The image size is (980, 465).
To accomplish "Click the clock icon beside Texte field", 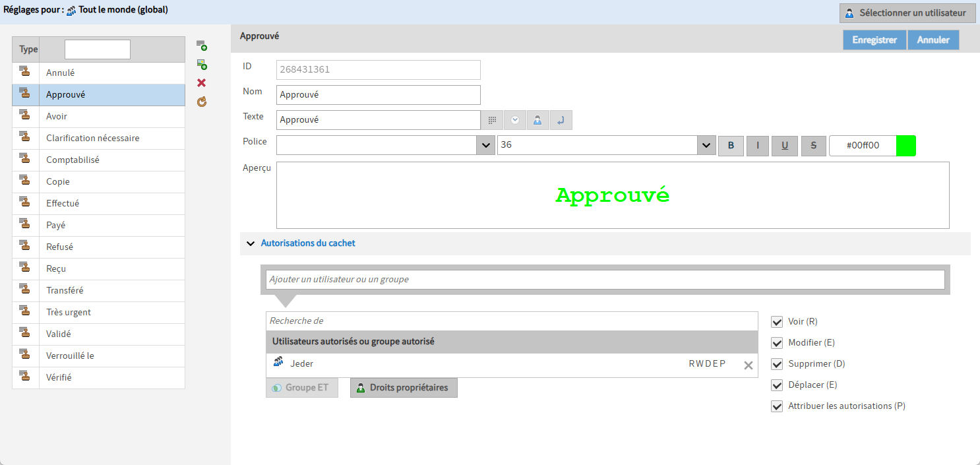I will pyautogui.click(x=515, y=120).
